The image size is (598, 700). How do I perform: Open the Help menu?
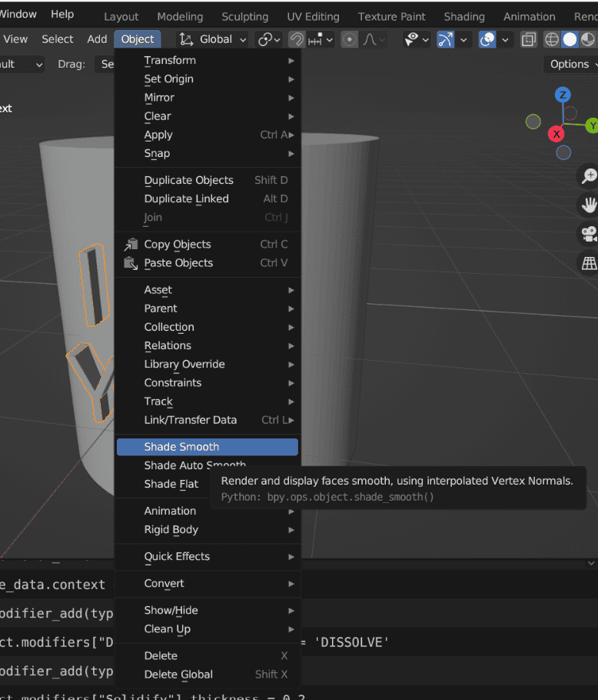pos(62,15)
